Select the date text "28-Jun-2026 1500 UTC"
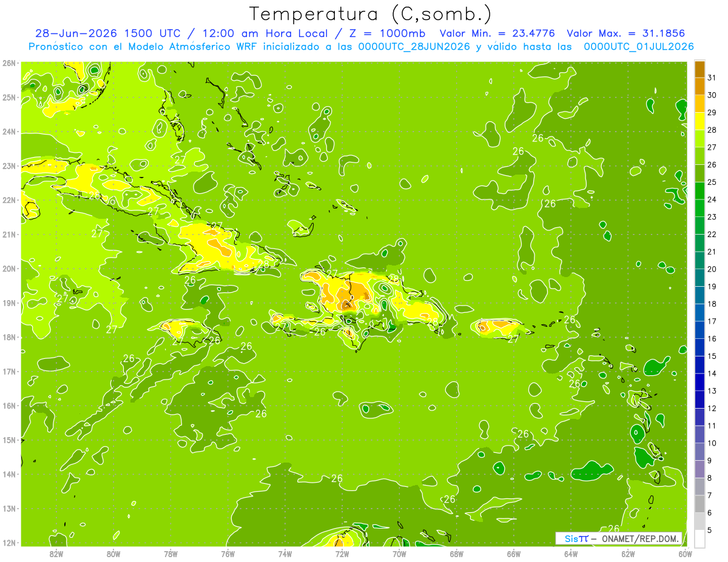 click(107, 33)
